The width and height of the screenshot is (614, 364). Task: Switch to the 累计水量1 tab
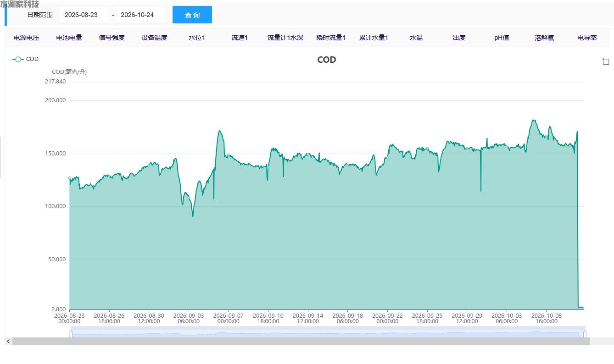(x=374, y=38)
